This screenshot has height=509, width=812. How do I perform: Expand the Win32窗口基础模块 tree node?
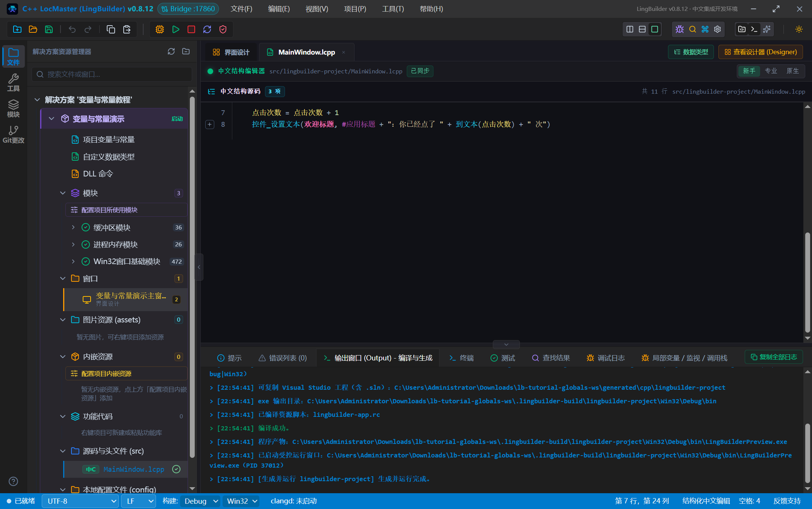(x=73, y=261)
